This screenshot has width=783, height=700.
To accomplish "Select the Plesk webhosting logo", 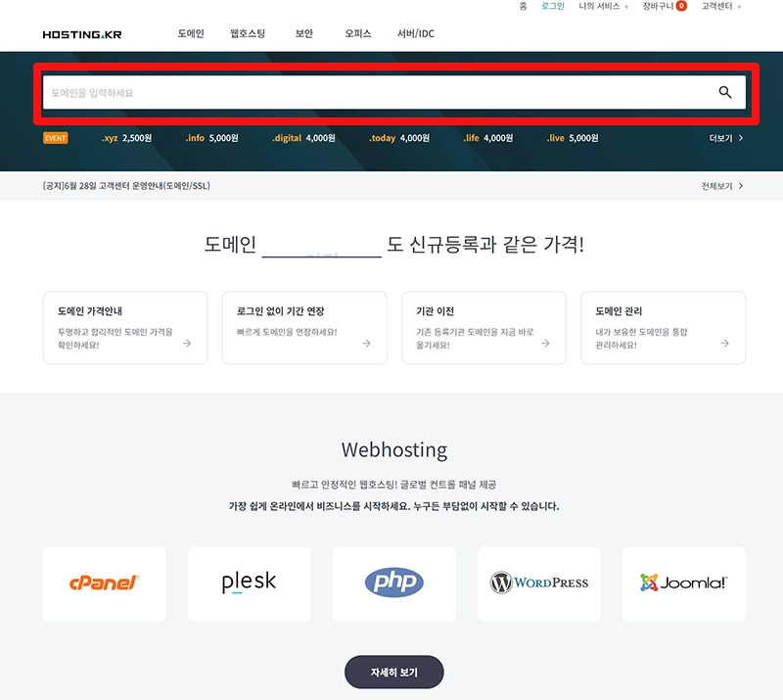I will click(x=249, y=583).
